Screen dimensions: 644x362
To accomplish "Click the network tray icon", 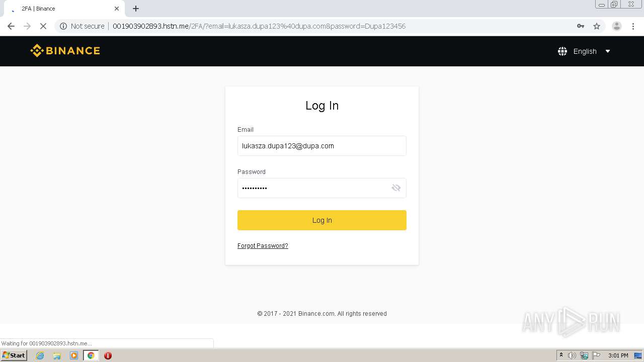I will (x=584, y=355).
